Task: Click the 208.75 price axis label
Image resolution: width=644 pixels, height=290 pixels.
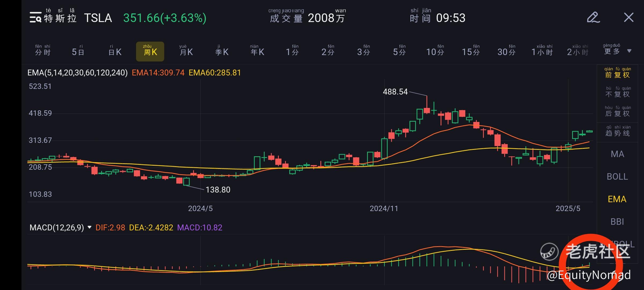Action: [x=40, y=167]
